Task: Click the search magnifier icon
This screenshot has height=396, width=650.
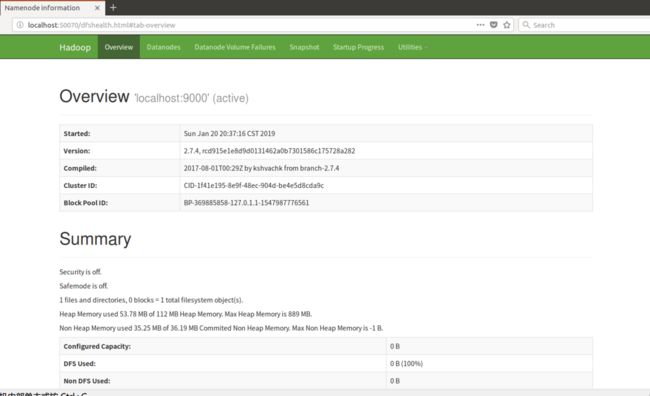Action: [x=526, y=25]
